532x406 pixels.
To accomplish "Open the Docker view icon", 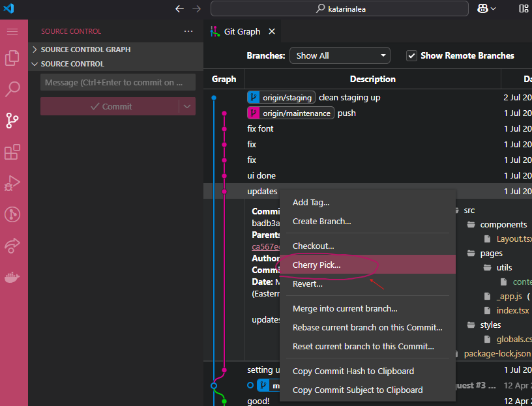I will (x=12, y=277).
